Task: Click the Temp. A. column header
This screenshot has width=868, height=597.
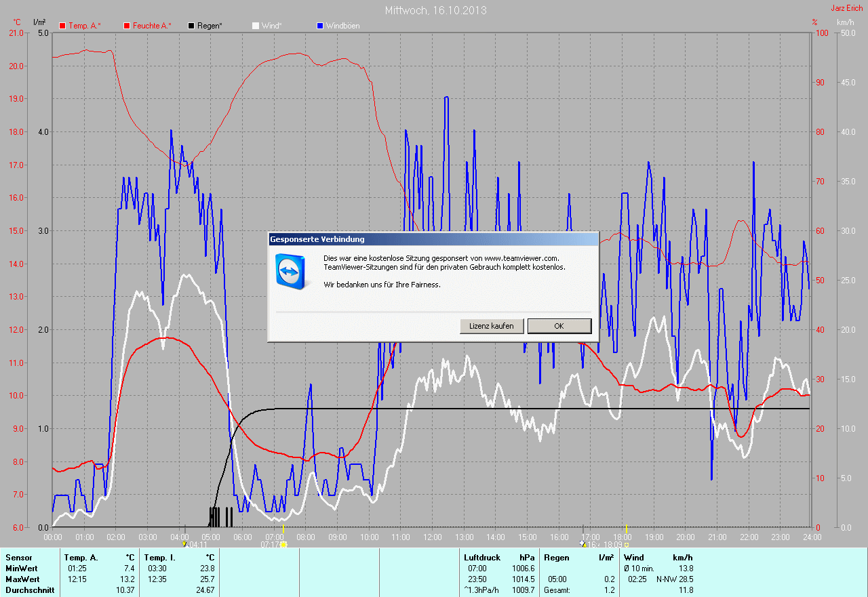Action: [81, 558]
